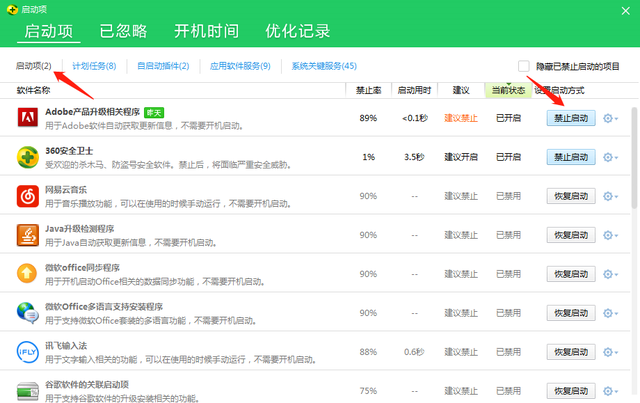Click the 网易云音乐 app icon
Screen dimensions: 640x403
click(x=28, y=196)
